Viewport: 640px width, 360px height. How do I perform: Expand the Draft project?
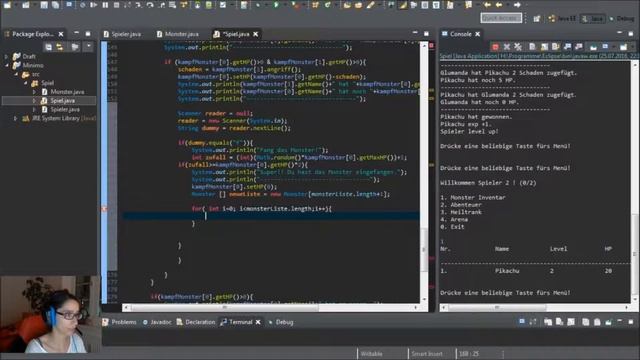point(6,56)
